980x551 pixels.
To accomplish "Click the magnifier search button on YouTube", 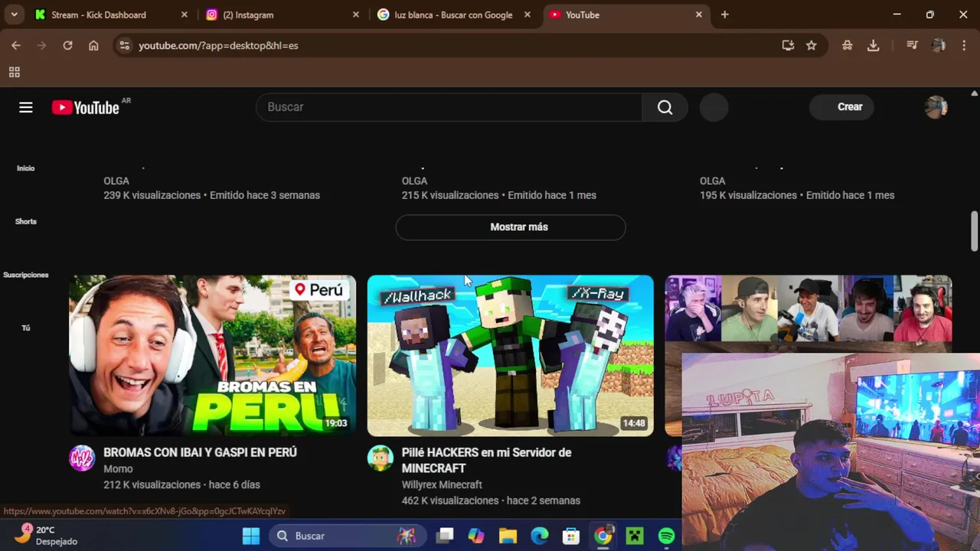I will click(x=665, y=107).
